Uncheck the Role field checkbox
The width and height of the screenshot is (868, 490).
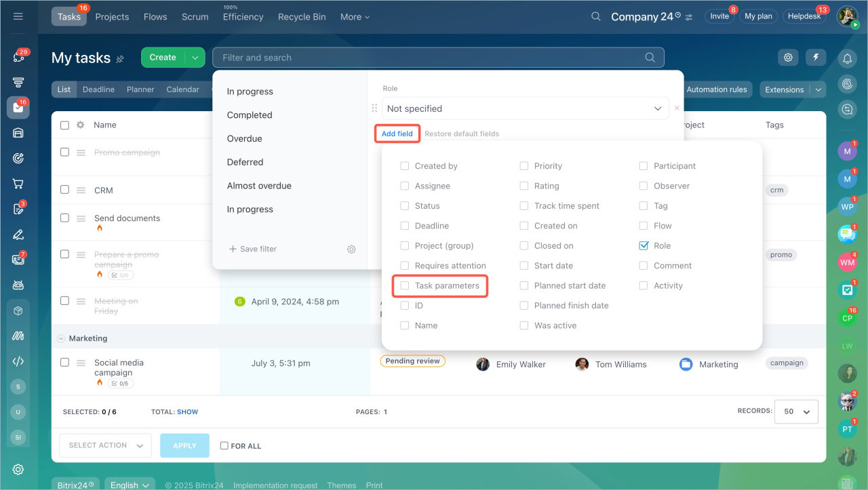[x=644, y=246]
